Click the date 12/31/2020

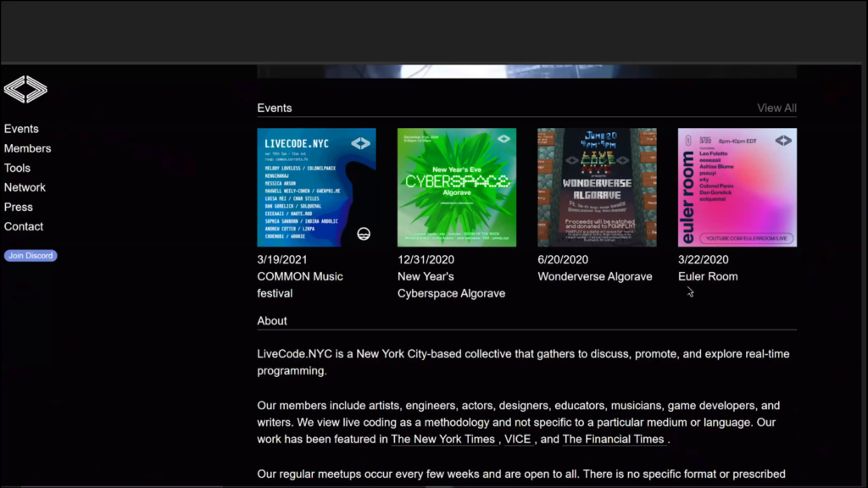tap(426, 259)
